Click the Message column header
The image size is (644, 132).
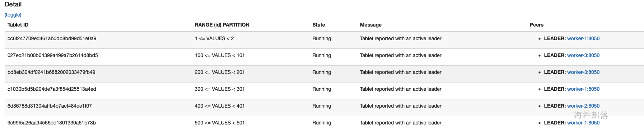click(x=371, y=25)
